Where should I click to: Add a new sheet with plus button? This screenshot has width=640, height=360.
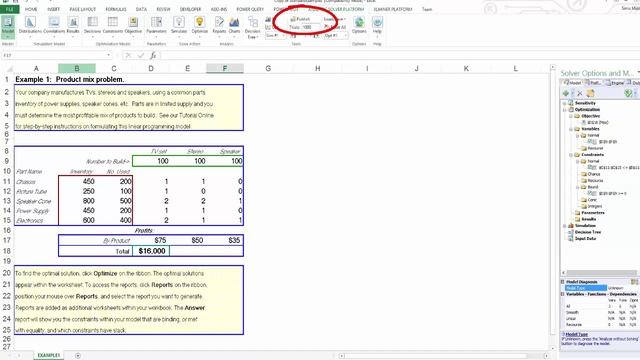78,356
